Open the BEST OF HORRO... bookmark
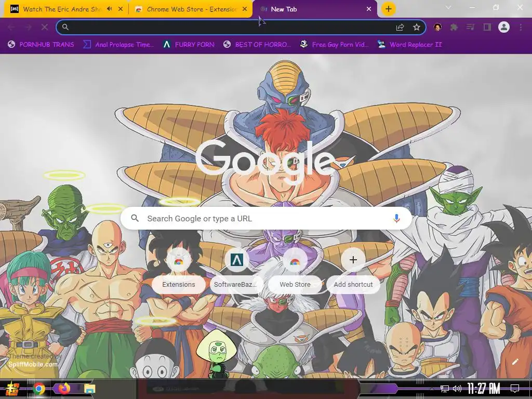The width and height of the screenshot is (532, 399). (x=257, y=45)
